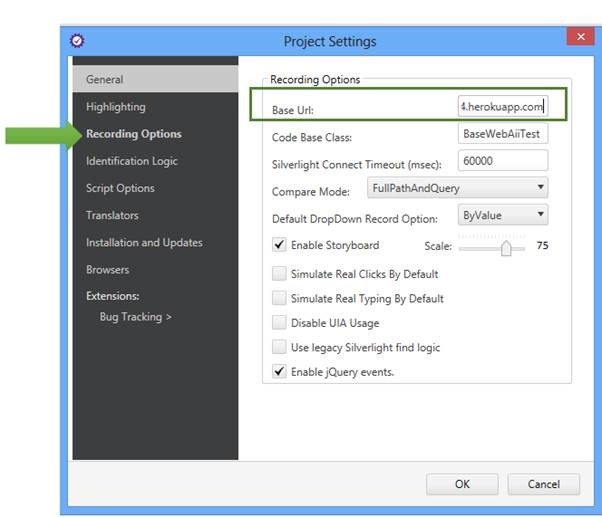Click the Code Base Class text box
Image resolution: width=602 pixels, height=517 pixels.
(502, 134)
